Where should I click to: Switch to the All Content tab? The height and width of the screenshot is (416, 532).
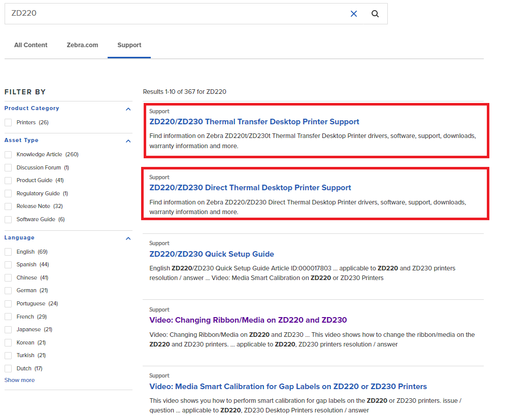30,45
